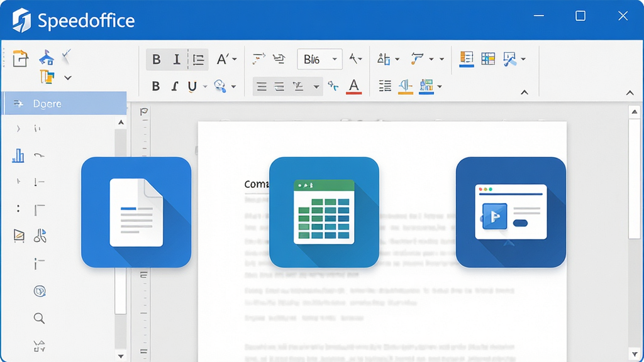Screen dimensions: 644x362
Task: Click the small blue sparkle icon before red A
Action: click(x=333, y=85)
